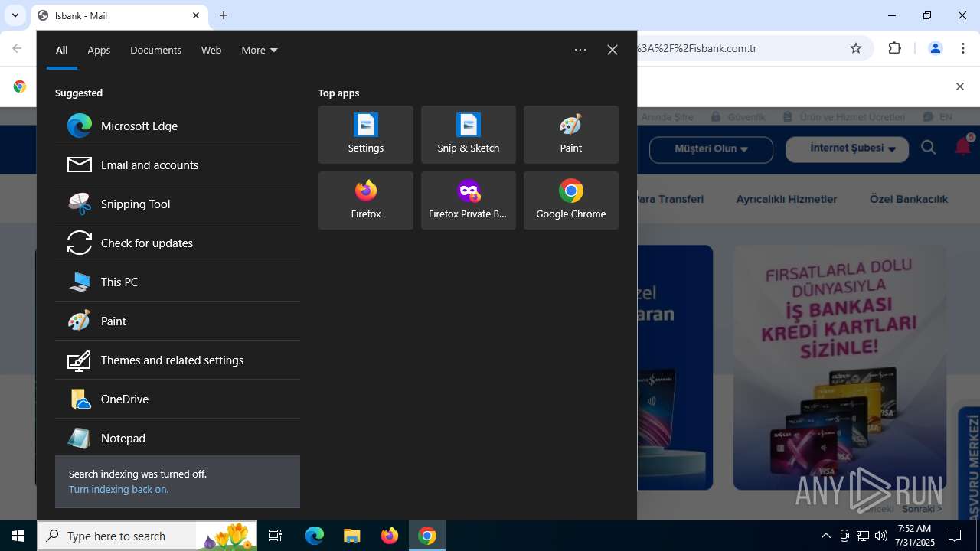Go back with Chrome back arrow

(17, 48)
